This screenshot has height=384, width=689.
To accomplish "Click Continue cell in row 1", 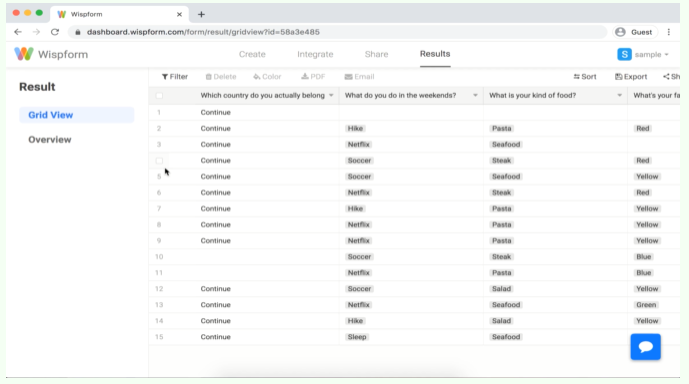I will pos(215,112).
